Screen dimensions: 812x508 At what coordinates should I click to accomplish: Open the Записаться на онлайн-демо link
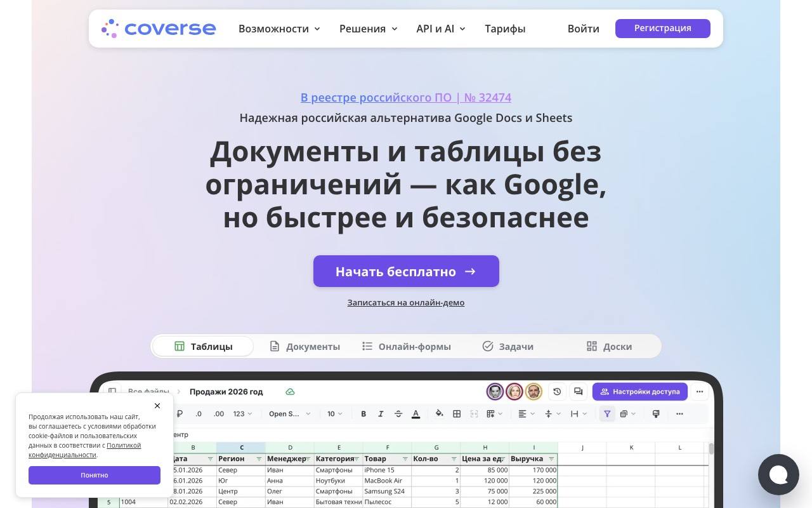[x=406, y=303]
